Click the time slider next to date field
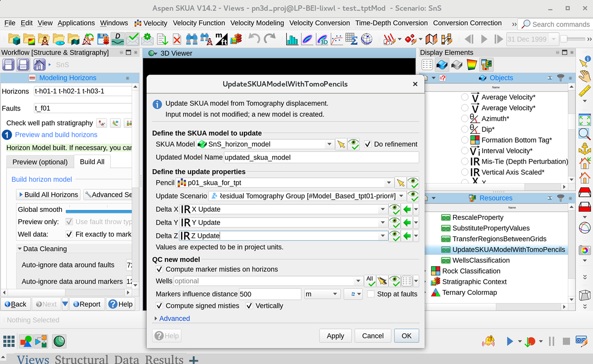The width and height of the screenshot is (593, 364). [573, 39]
